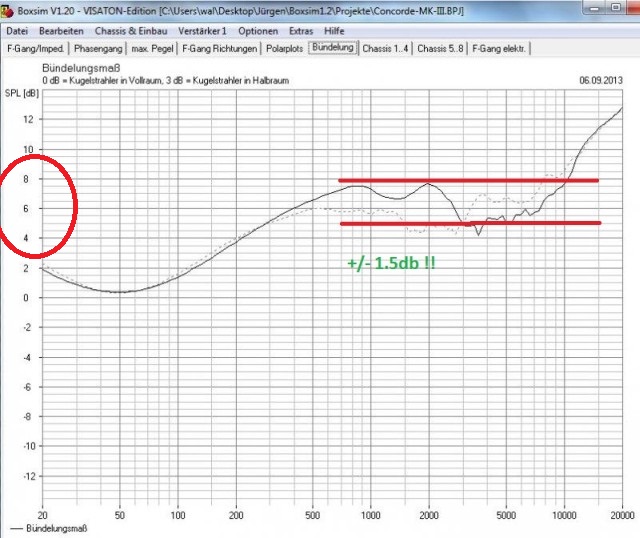The width and height of the screenshot is (640, 538).
Task: Click the -12 dB axis value
Action: coord(27,476)
